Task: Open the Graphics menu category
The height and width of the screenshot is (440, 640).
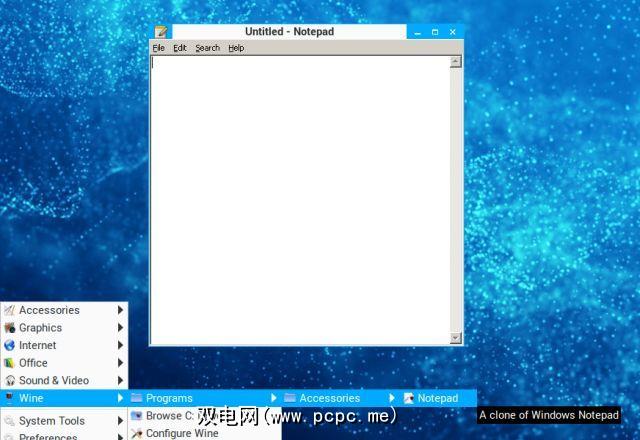Action: point(64,328)
